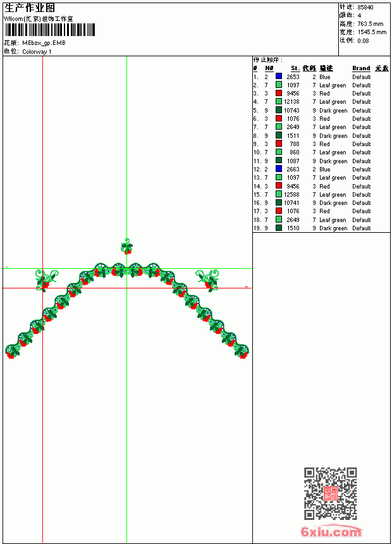Click the dark green swatch in row 5

click(279, 110)
